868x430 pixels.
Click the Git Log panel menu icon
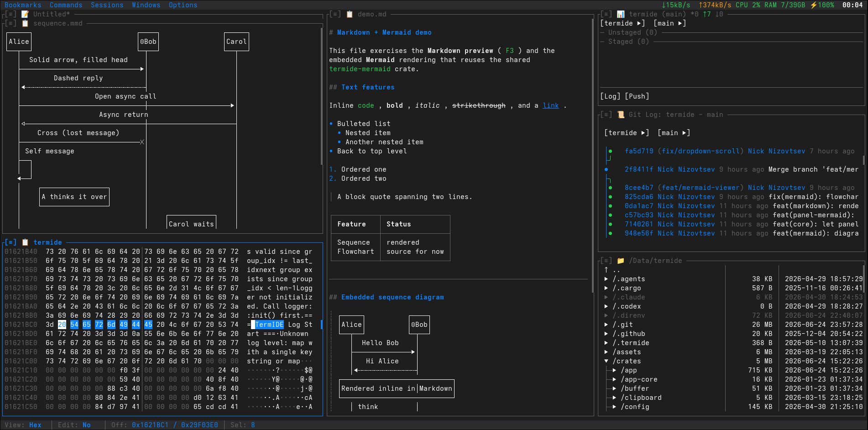click(x=606, y=115)
